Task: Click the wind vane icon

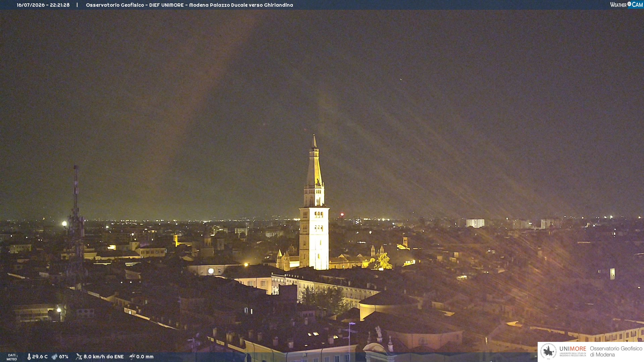Action: coord(79,357)
